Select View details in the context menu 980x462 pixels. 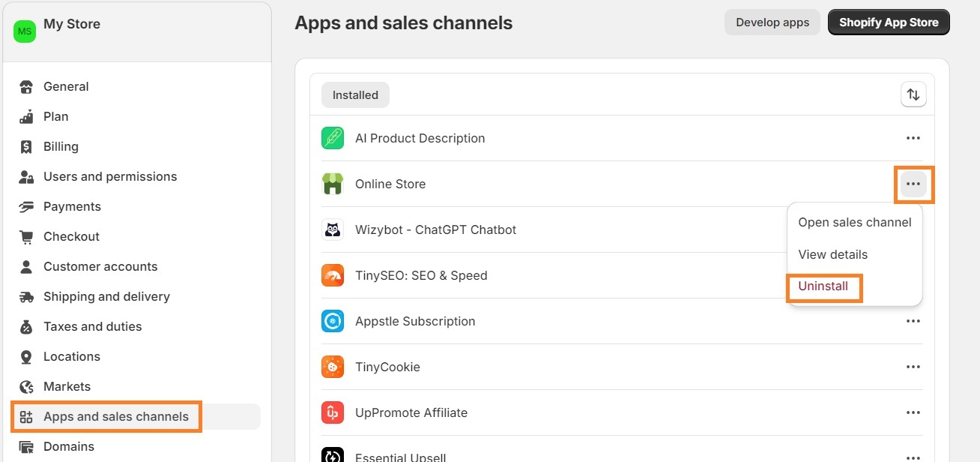click(832, 254)
